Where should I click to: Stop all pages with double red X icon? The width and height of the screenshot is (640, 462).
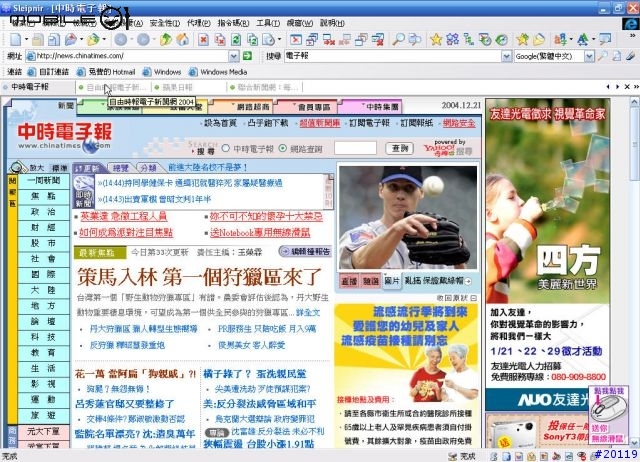coord(220,40)
